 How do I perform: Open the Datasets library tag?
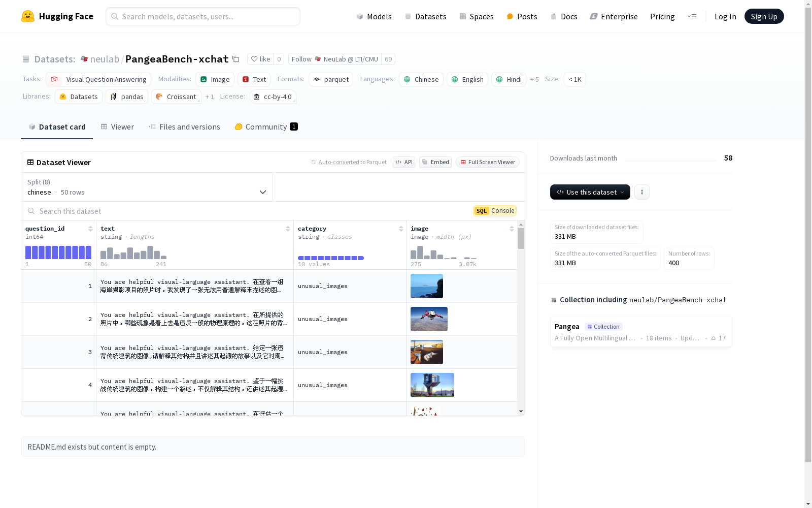79,97
